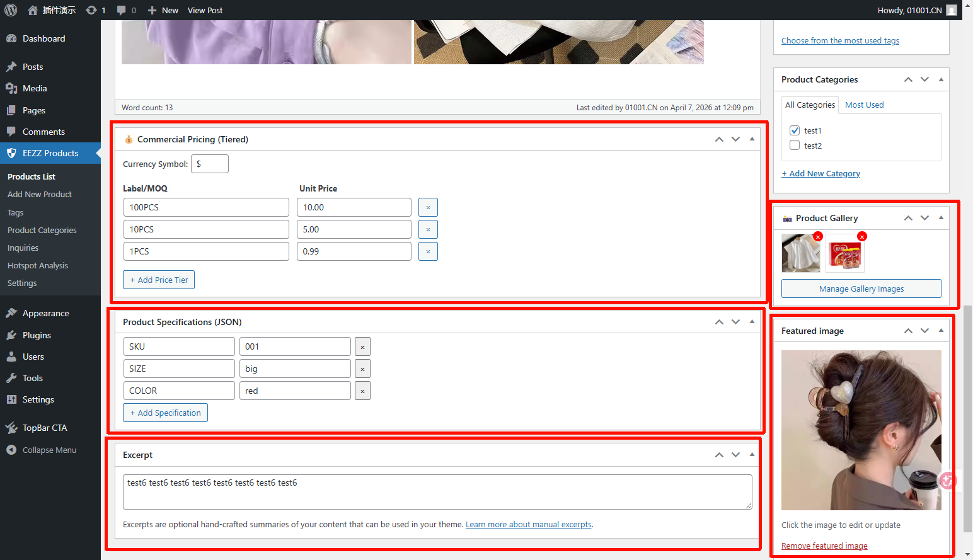The height and width of the screenshot is (560, 973).
Task: Remove the red product gallery image
Action: tap(862, 237)
